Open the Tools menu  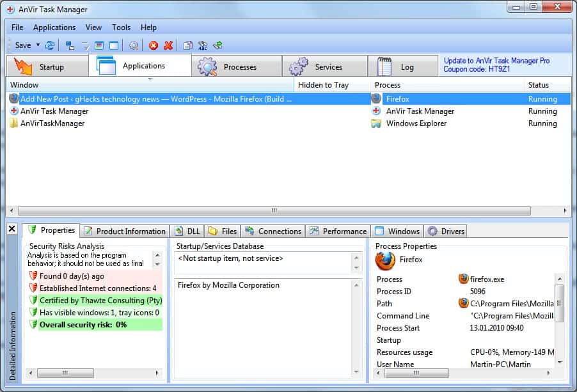coord(121,27)
